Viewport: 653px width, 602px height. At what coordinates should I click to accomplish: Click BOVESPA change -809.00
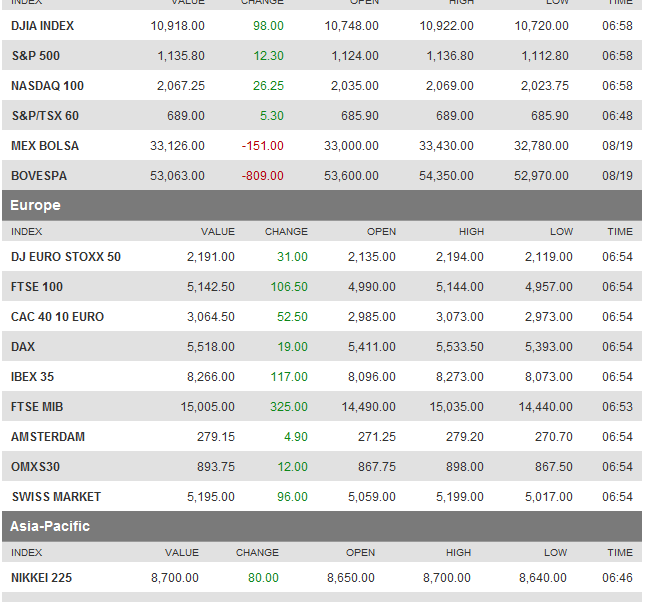[x=263, y=176]
